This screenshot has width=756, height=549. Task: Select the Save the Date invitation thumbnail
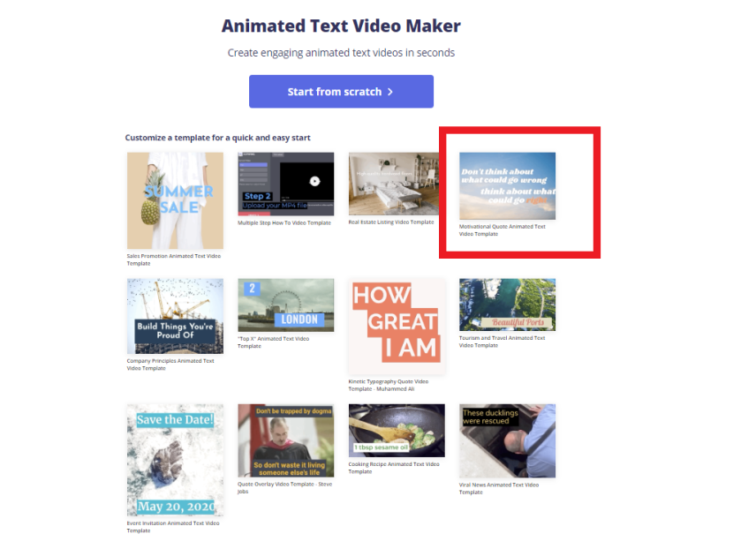point(175,461)
